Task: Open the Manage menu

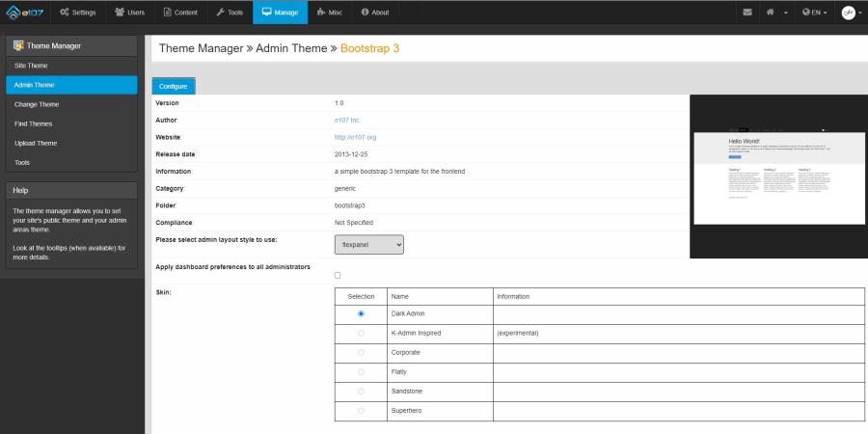Action: pos(280,13)
